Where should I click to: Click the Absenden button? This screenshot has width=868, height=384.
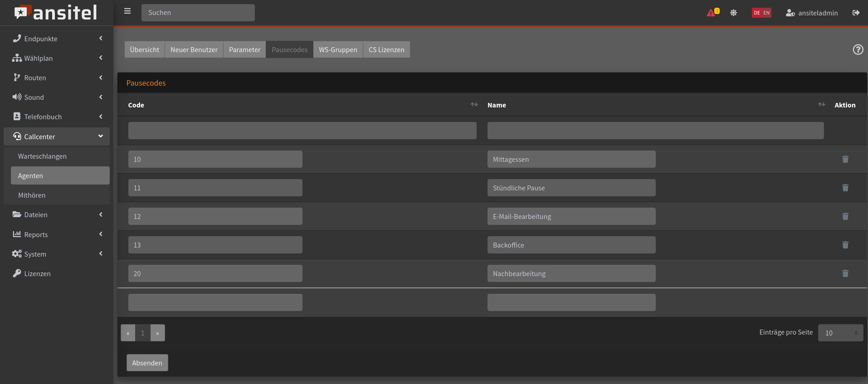pyautogui.click(x=147, y=363)
